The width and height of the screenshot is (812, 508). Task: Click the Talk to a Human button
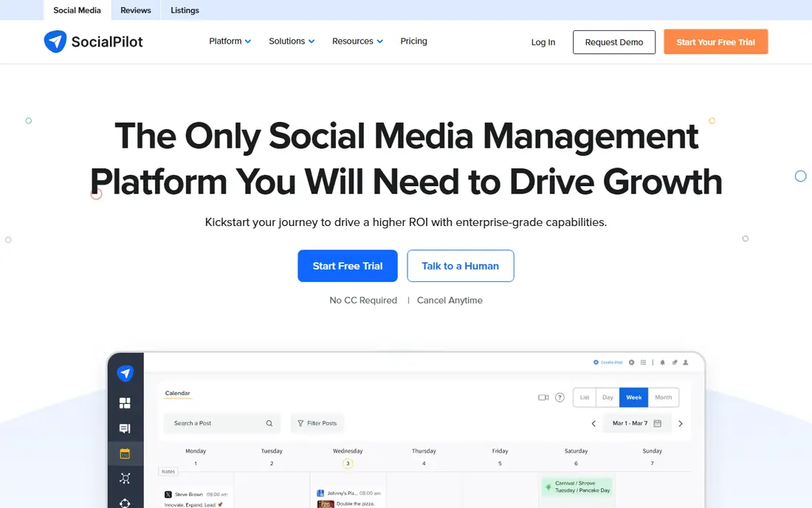coord(461,266)
